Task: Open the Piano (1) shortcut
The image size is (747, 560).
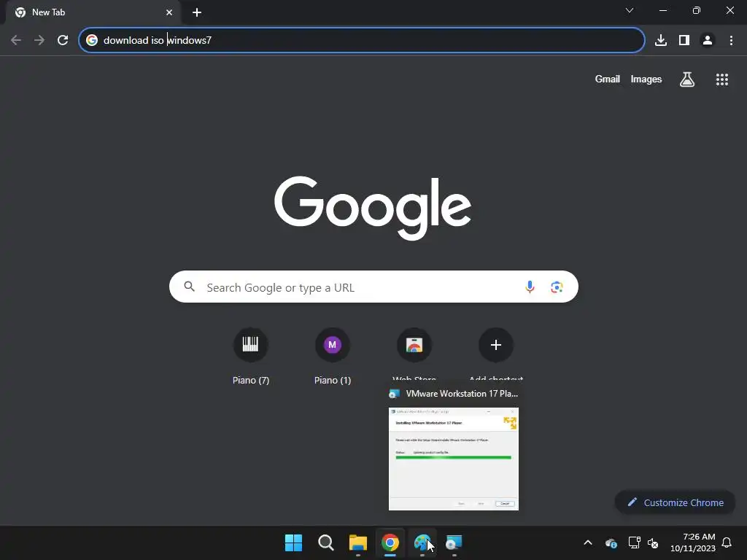Action: [x=333, y=355]
